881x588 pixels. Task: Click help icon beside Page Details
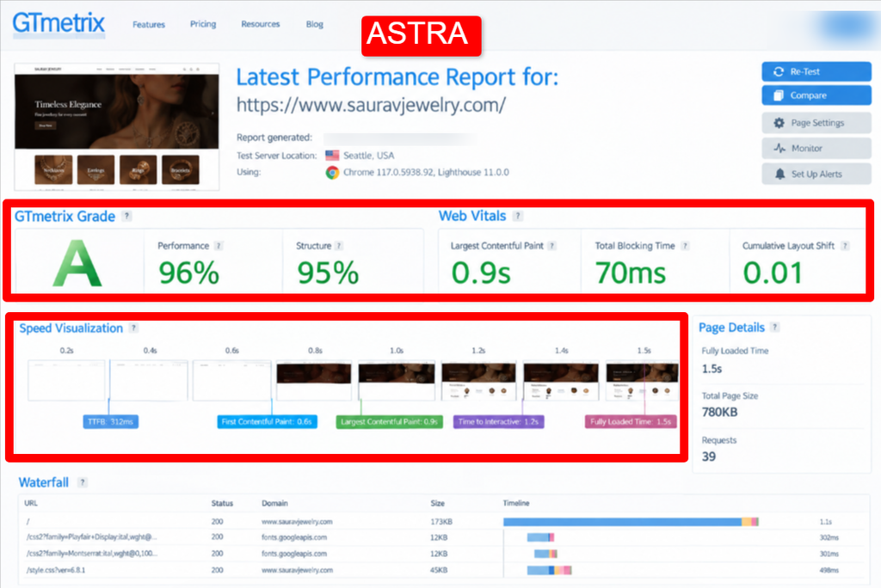[775, 328]
